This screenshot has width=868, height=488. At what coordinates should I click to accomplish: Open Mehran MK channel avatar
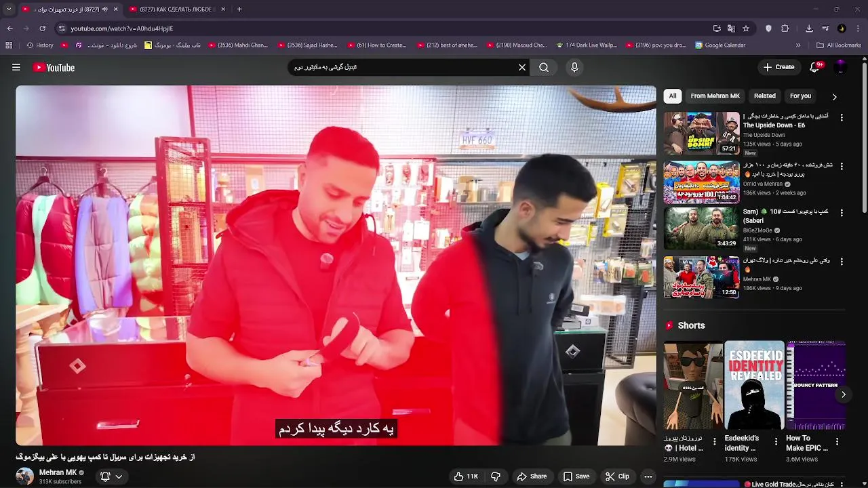tap(25, 476)
